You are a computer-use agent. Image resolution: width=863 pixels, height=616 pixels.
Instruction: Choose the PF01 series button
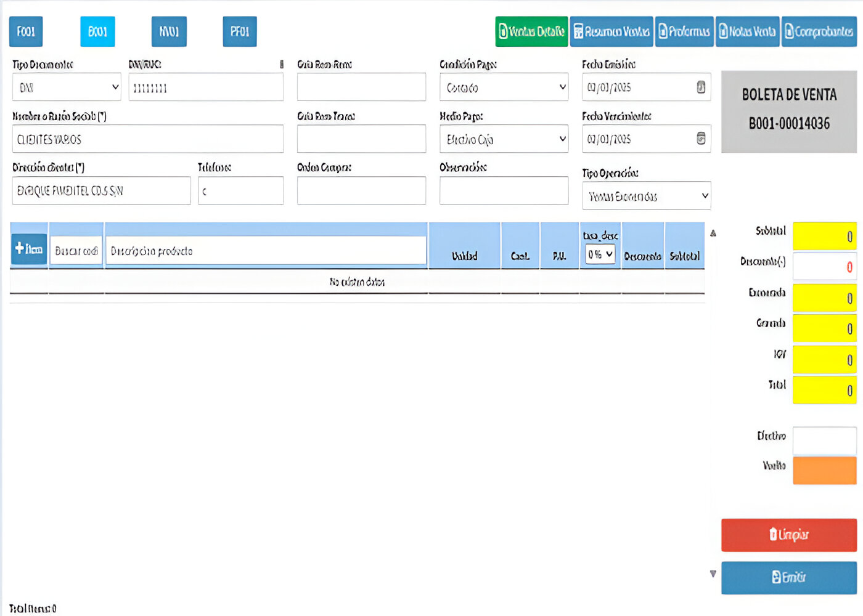[x=240, y=31]
